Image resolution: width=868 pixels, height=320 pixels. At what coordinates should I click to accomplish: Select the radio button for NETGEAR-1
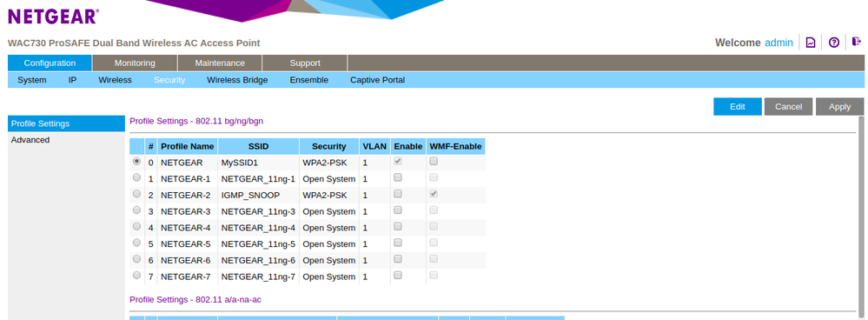point(136,177)
